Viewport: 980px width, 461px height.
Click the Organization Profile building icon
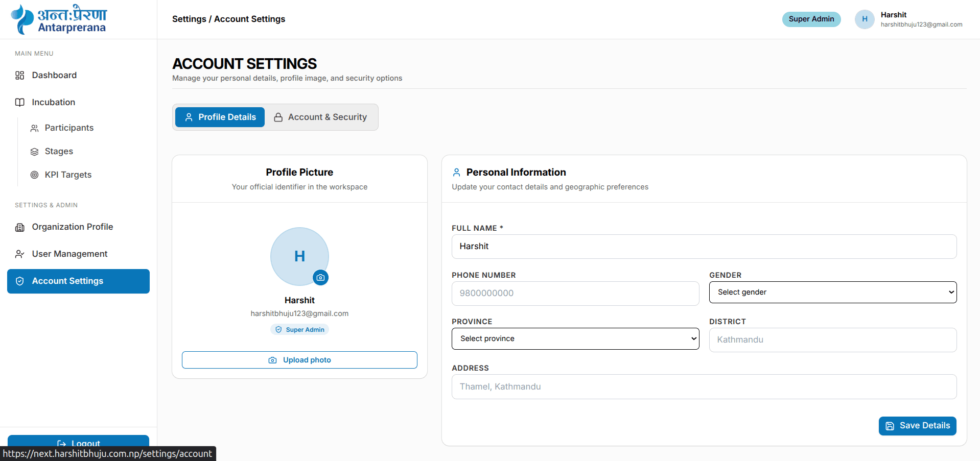[x=20, y=227]
